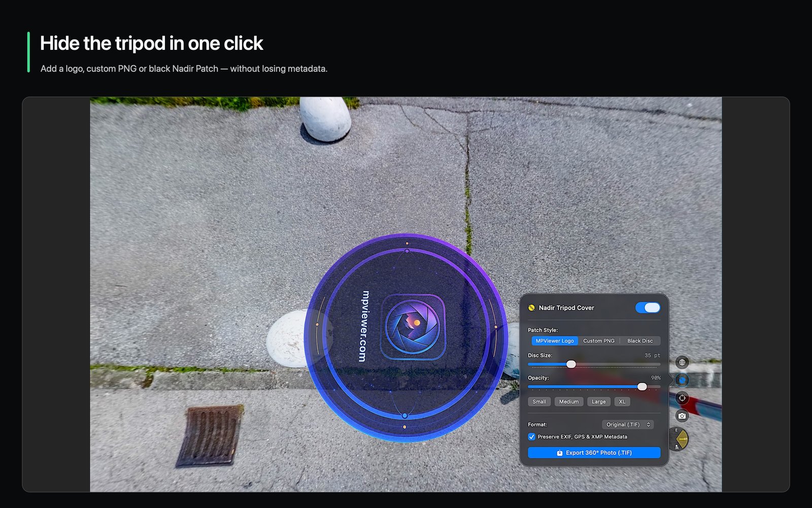Click the Disc Size slider handle
The height and width of the screenshot is (508, 812).
click(571, 364)
